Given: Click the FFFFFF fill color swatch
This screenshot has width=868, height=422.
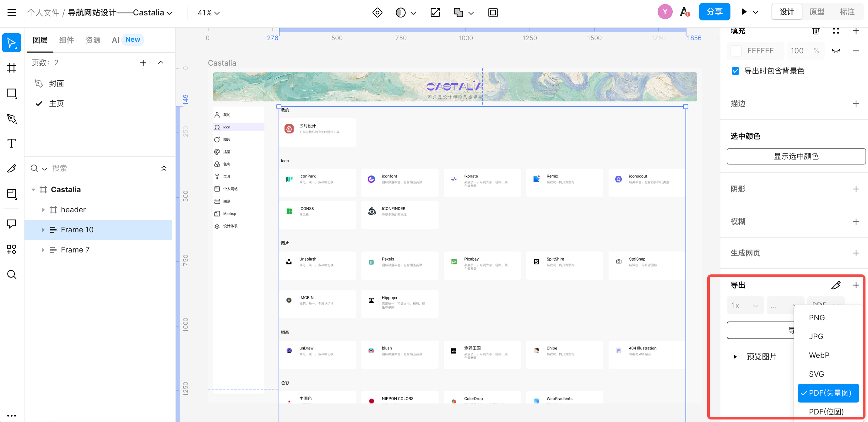Looking at the screenshot, I should pyautogui.click(x=736, y=51).
